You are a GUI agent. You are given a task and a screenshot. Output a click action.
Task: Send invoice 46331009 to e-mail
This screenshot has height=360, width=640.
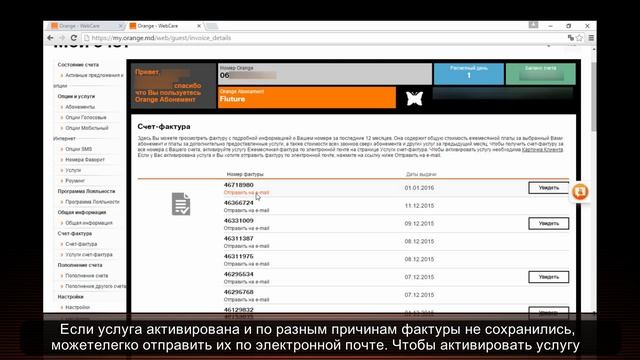pyautogui.click(x=246, y=229)
